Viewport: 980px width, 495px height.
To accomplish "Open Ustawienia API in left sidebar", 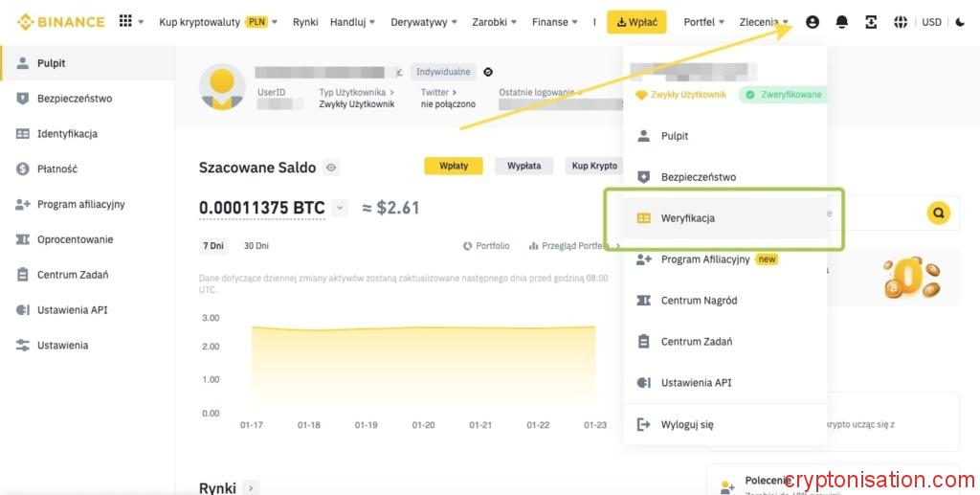I will pos(87,310).
